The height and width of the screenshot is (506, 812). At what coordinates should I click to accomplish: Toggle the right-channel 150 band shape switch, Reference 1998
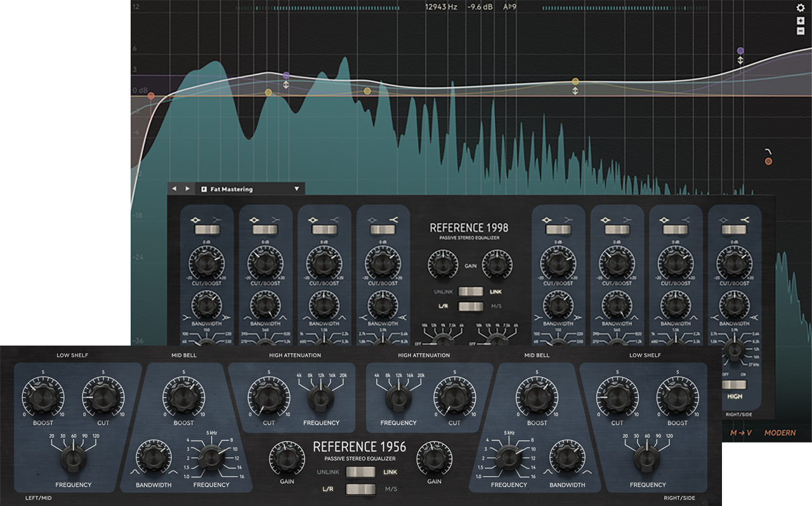(558, 230)
